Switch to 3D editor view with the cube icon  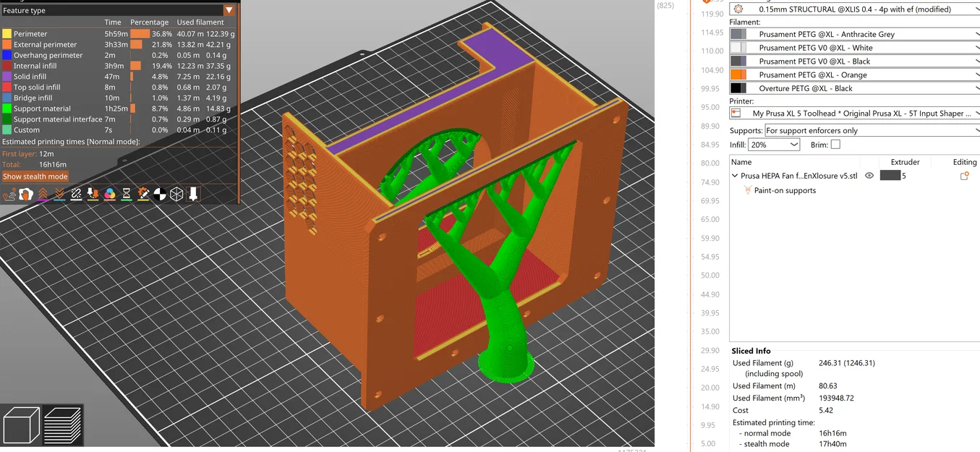22,425
